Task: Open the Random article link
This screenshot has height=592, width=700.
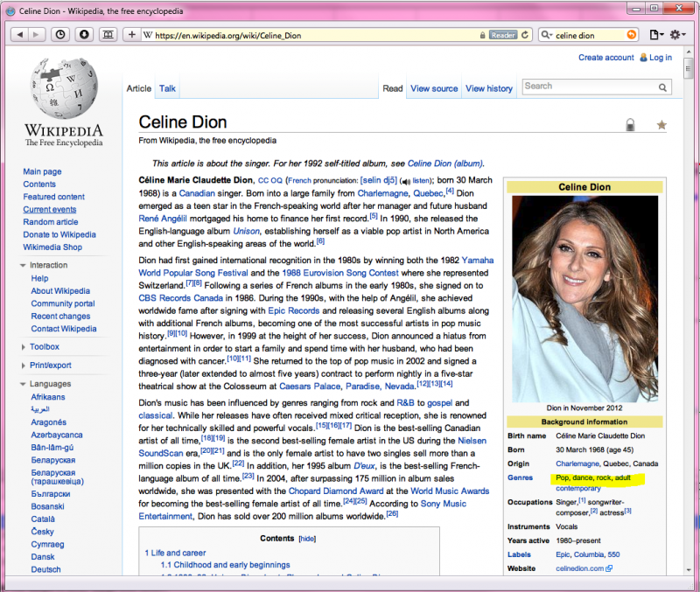Action: tap(51, 222)
